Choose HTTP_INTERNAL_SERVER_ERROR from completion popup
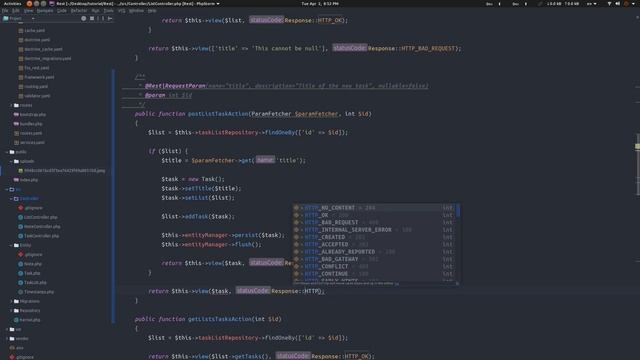The width and height of the screenshot is (640, 360). coord(374,230)
